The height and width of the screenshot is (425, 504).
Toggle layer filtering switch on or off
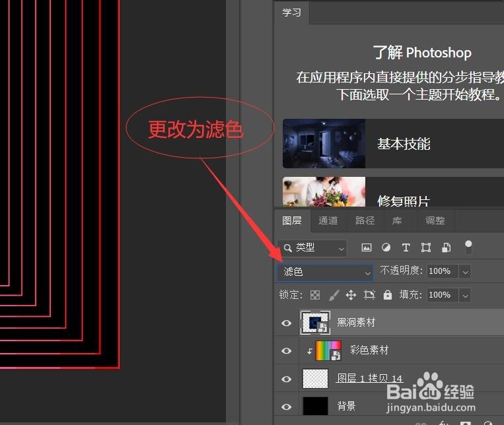[468, 247]
